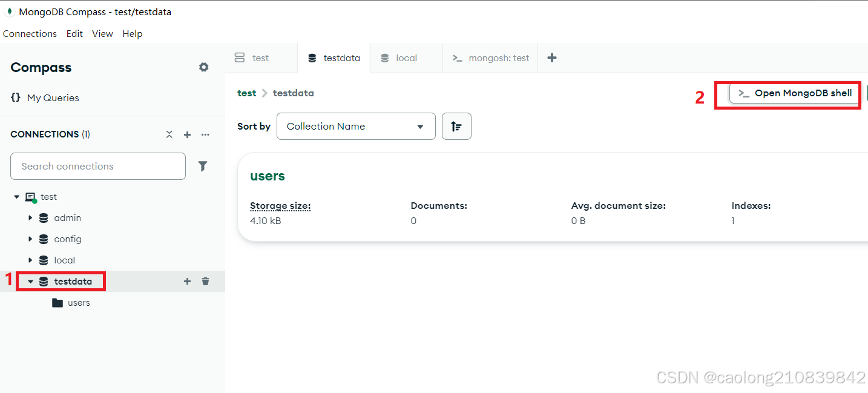Switch to the local tab
The image size is (868, 393).
406,58
